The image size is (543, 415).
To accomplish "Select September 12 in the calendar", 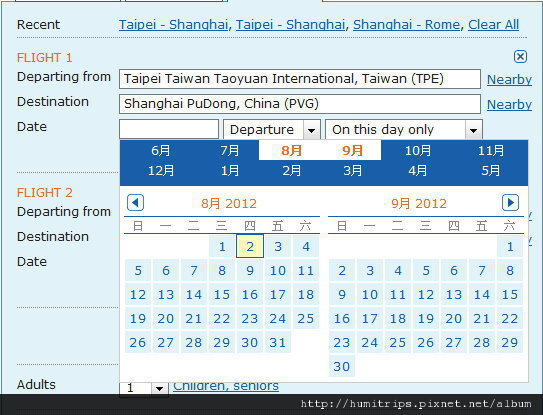I will coord(426,294).
